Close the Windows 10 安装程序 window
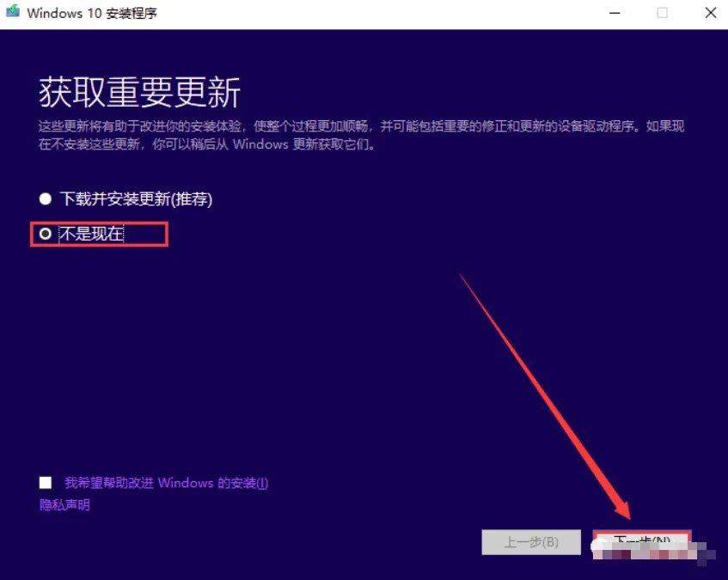This screenshot has height=580, width=728. click(x=710, y=13)
